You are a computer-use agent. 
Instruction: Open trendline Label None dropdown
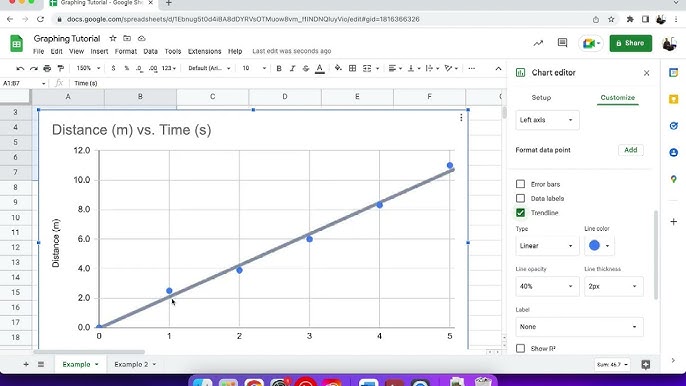579,326
